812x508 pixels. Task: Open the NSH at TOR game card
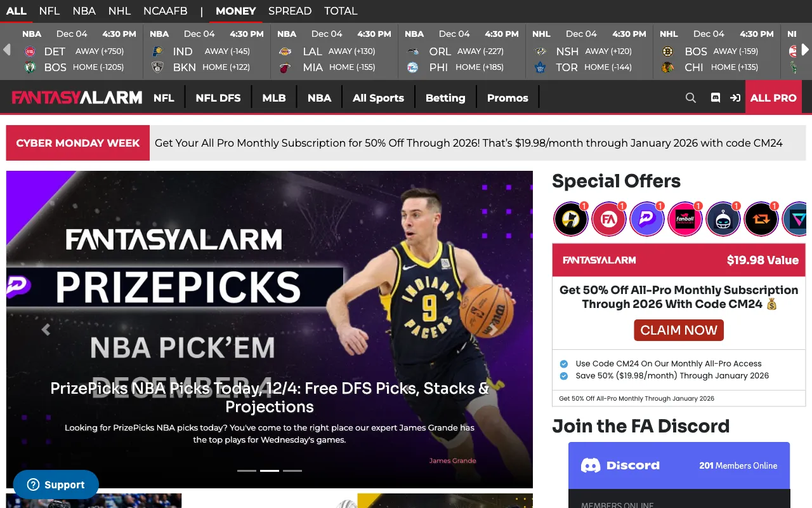coord(590,51)
